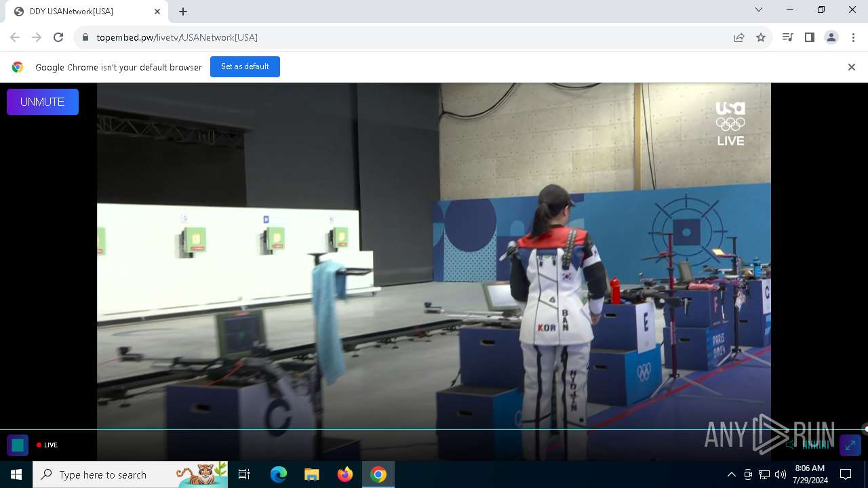Image resolution: width=868 pixels, height=488 pixels.
Task: Open tab search dropdown chevron
Action: pyautogui.click(x=759, y=9)
